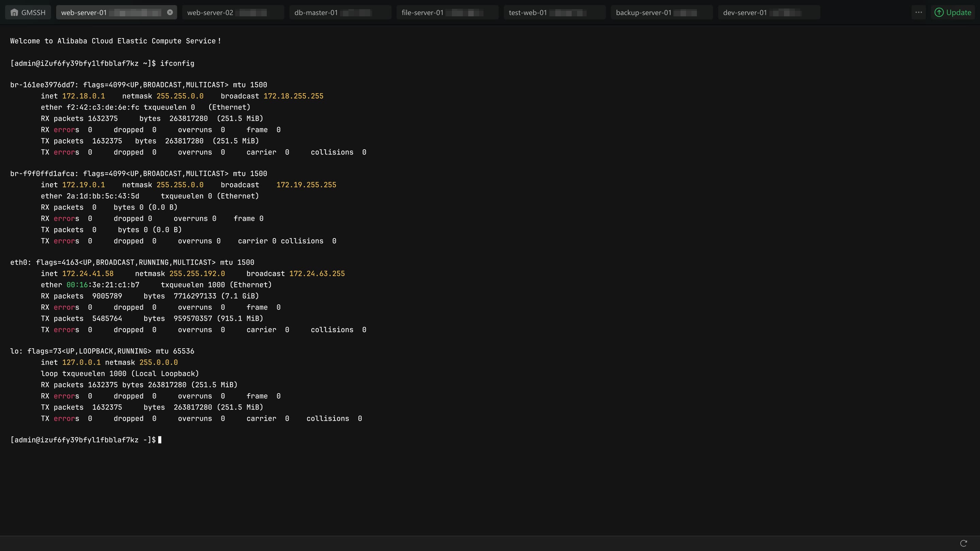The height and width of the screenshot is (551, 980).
Task: Click the loopback address 127.0.0.1
Action: [x=81, y=362]
